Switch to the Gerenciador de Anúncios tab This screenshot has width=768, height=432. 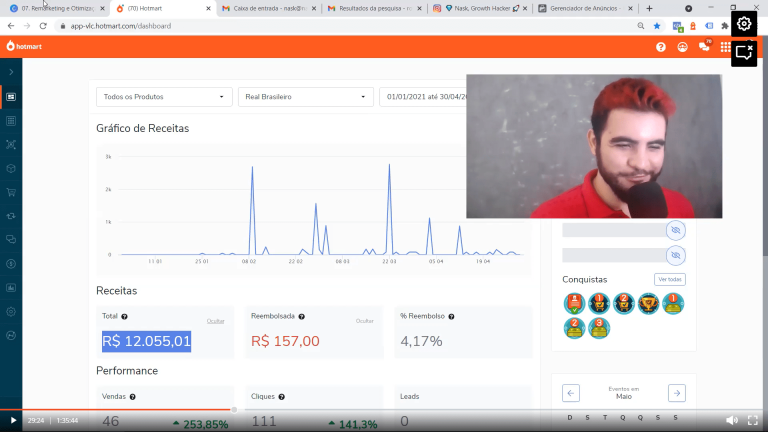(x=583, y=8)
